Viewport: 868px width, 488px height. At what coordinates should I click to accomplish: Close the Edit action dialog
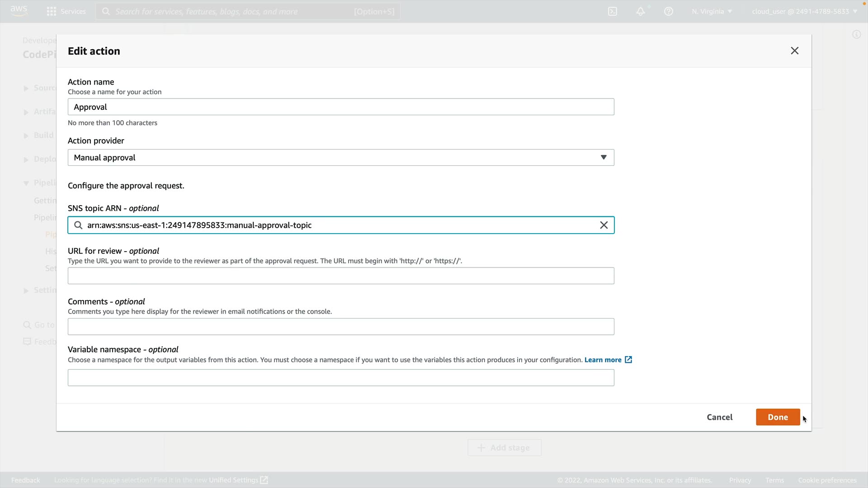(794, 51)
